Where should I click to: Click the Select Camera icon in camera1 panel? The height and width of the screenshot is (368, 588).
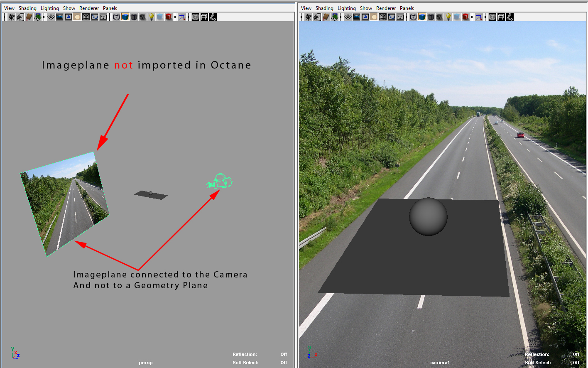point(309,17)
